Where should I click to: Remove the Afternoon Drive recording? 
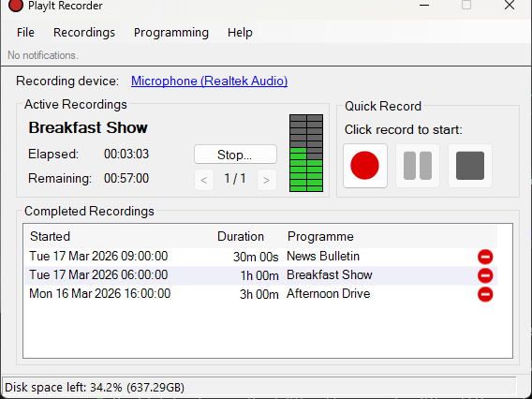tap(485, 294)
